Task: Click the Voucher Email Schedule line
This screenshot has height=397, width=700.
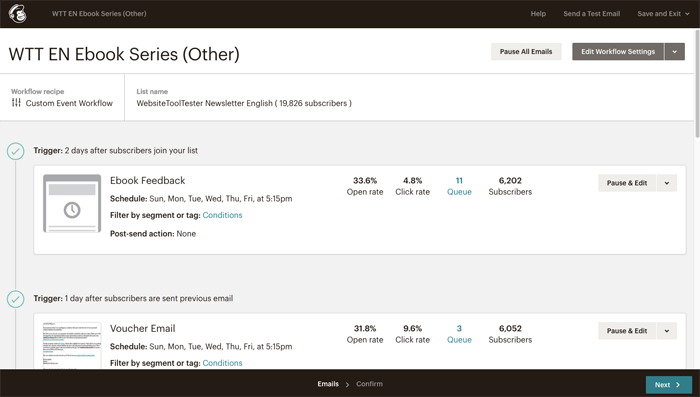Action: (x=201, y=347)
